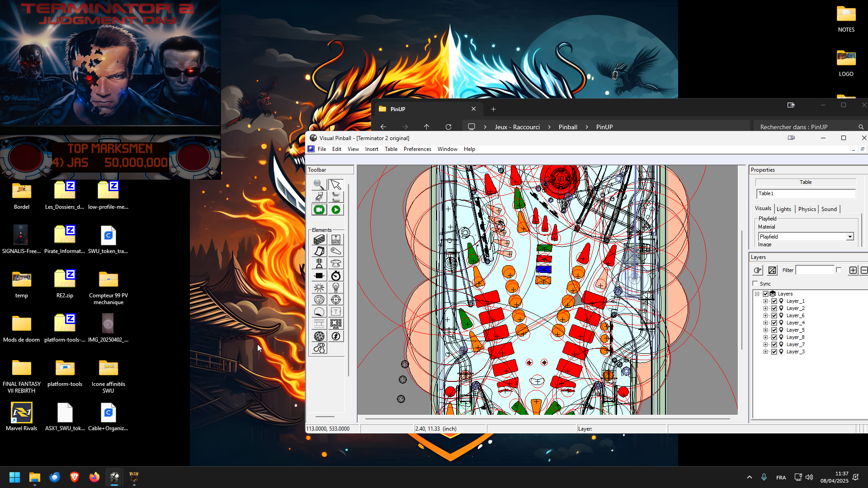
Task: Select the Flasher element tool
Action: (336, 336)
